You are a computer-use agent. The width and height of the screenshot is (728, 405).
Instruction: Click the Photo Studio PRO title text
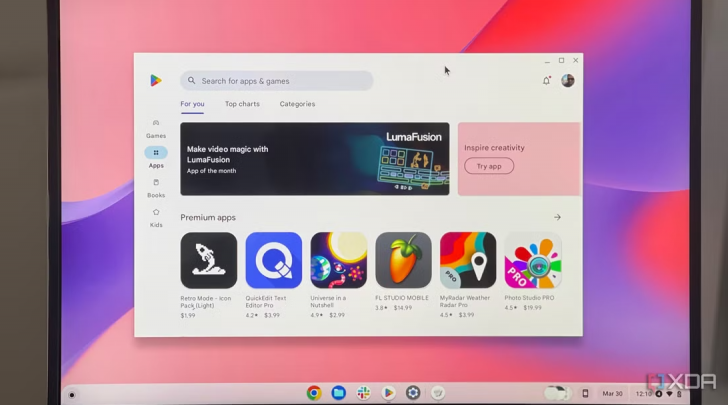(x=529, y=298)
